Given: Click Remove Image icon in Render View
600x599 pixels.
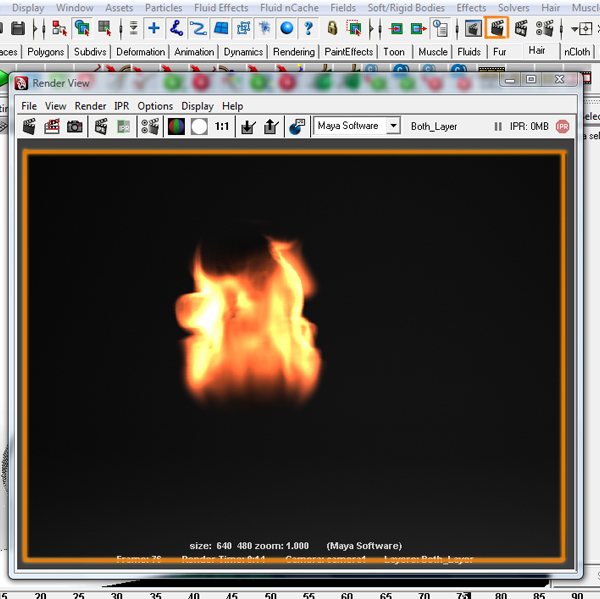Looking at the screenshot, I should (x=271, y=127).
